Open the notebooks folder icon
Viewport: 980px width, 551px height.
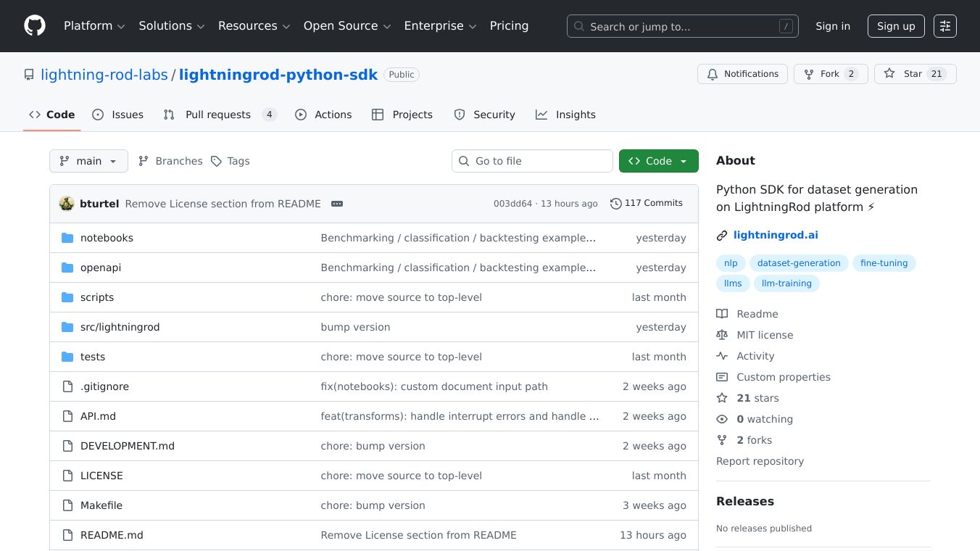[67, 237]
